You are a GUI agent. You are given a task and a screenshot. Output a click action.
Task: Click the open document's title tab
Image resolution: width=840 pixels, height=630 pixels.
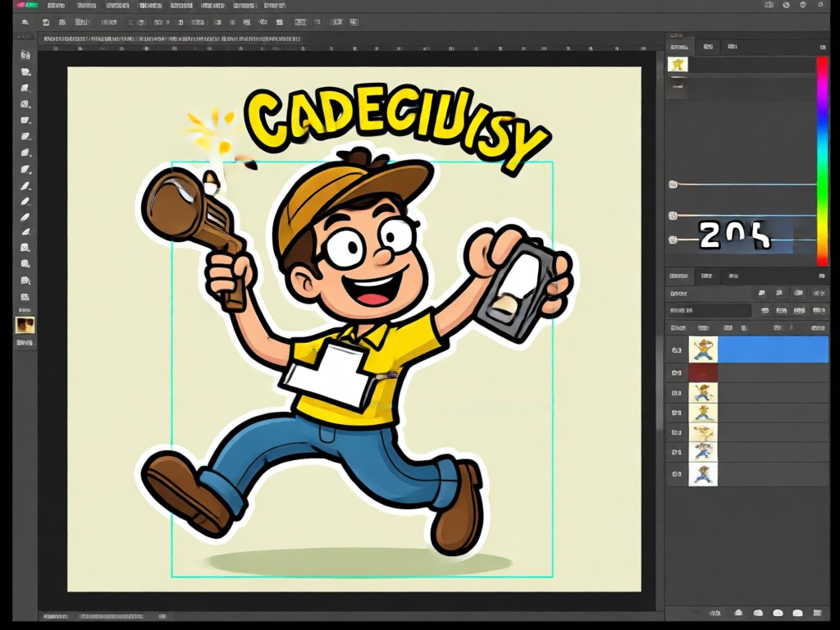(172, 39)
